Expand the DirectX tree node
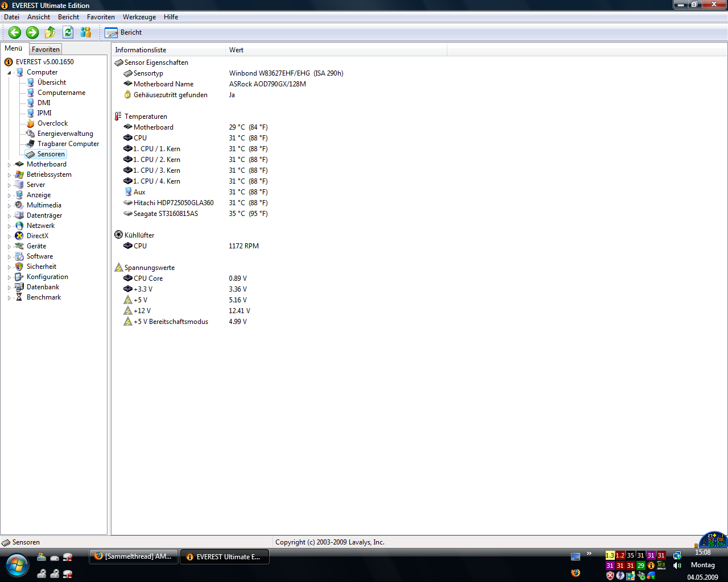Viewport: 728px width, 582px height. [9, 236]
